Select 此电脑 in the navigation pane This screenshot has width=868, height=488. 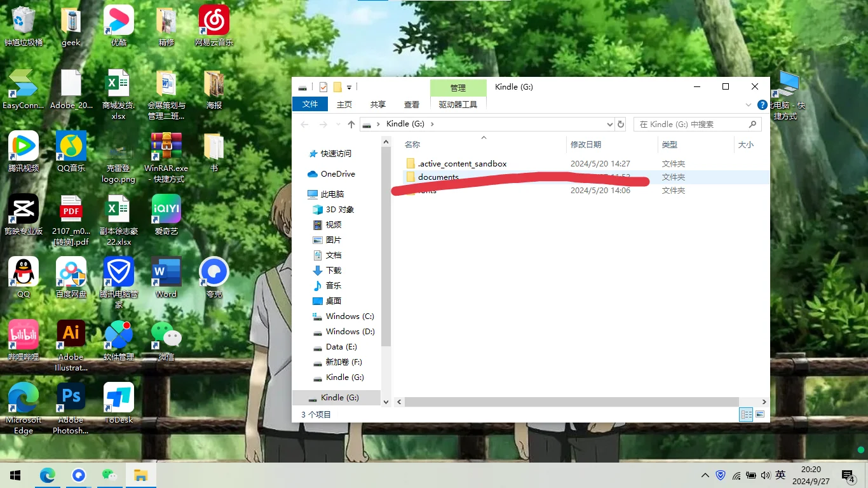(x=332, y=194)
